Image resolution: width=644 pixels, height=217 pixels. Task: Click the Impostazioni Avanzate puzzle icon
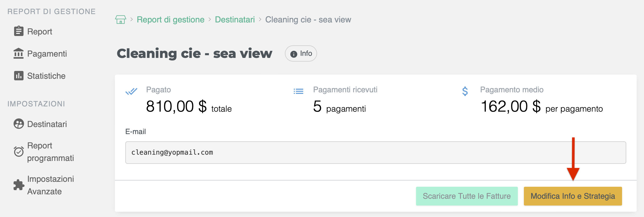point(19,185)
